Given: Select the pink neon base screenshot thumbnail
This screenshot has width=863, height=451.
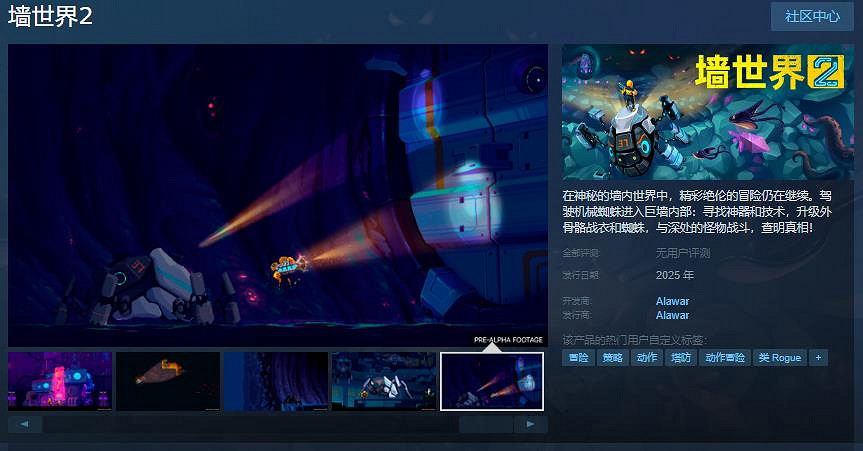Looking at the screenshot, I should pos(60,382).
